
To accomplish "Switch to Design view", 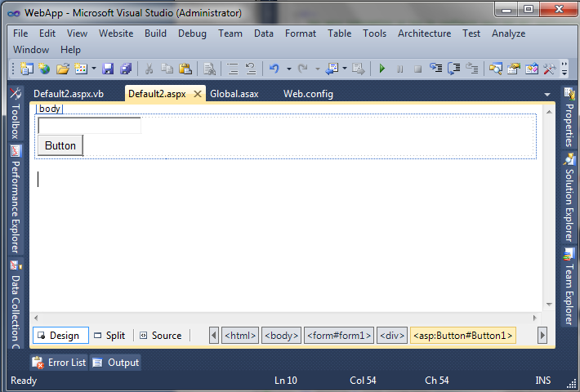I will point(60,336).
